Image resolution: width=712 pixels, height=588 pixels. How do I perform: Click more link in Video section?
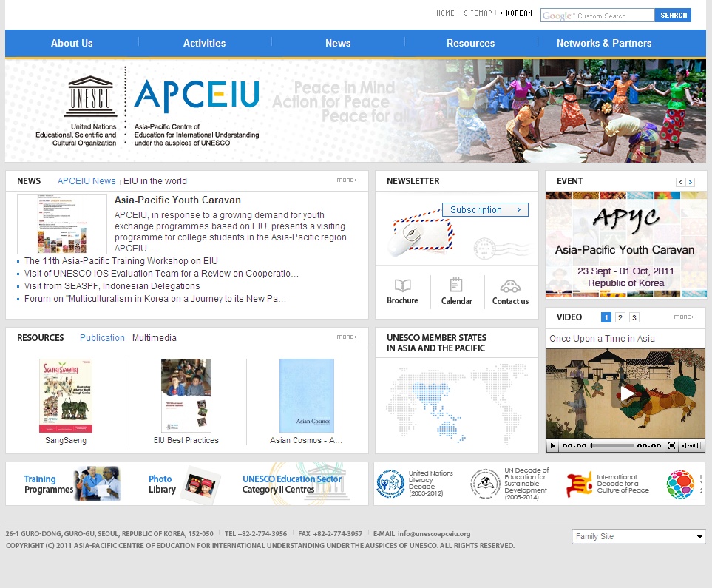click(683, 317)
